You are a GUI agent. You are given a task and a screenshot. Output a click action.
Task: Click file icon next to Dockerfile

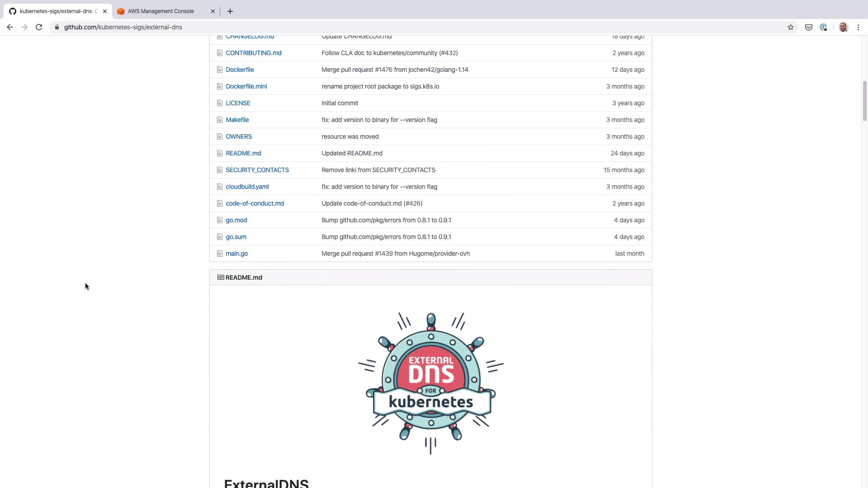point(220,70)
